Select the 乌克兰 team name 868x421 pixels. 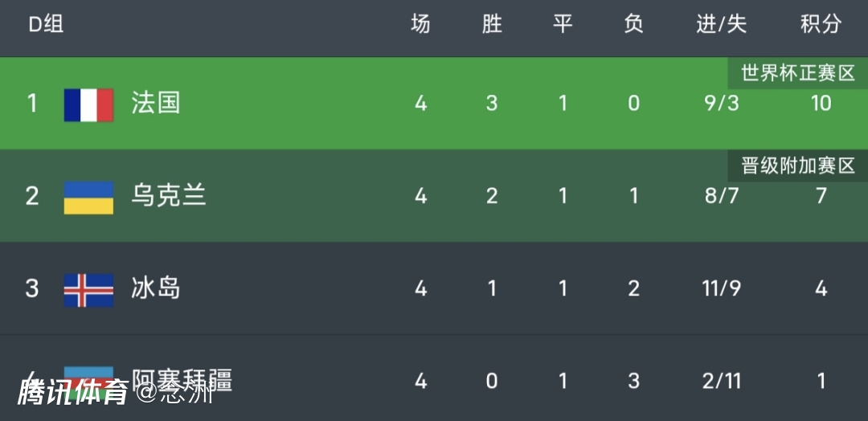(x=169, y=195)
